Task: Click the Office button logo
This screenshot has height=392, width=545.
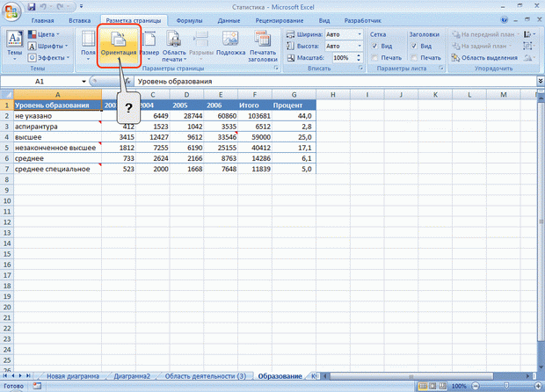Action: pyautogui.click(x=11, y=11)
